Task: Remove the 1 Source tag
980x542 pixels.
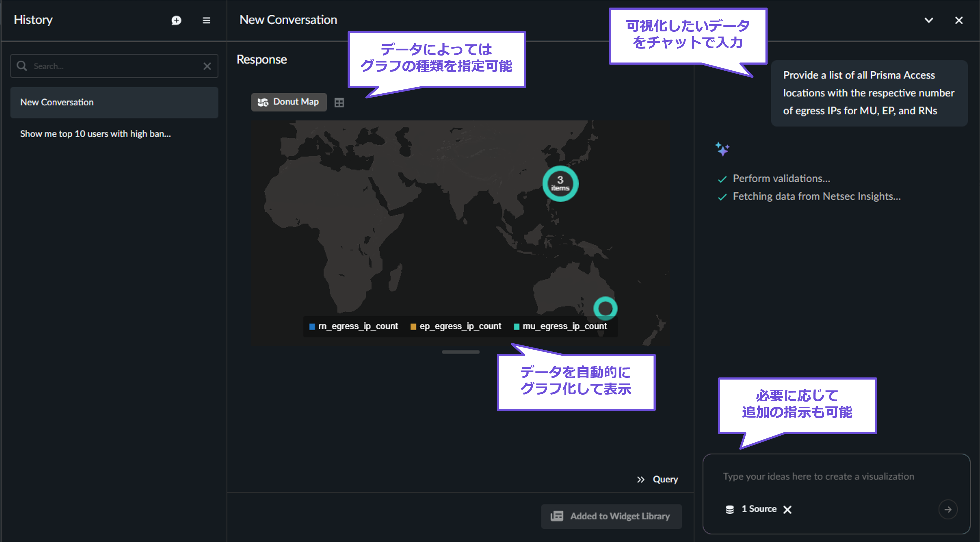Action: pos(787,509)
